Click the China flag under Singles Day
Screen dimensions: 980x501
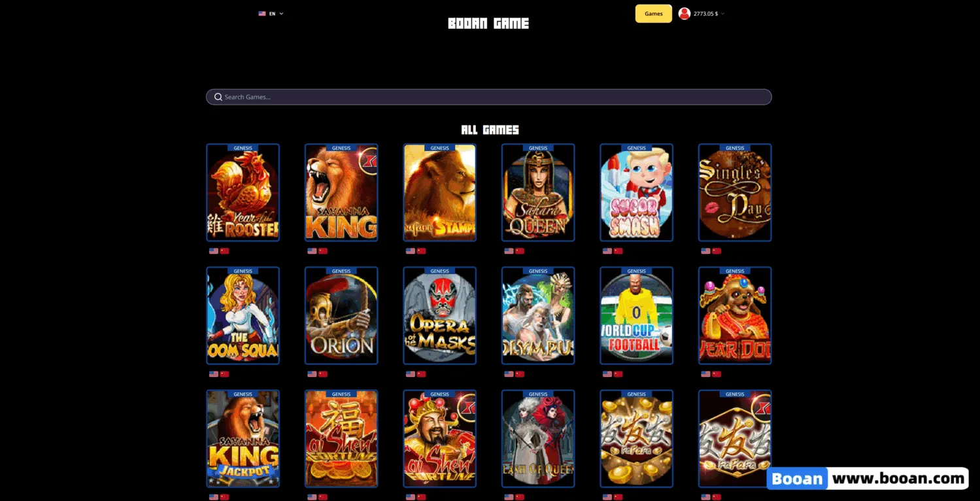pos(717,251)
